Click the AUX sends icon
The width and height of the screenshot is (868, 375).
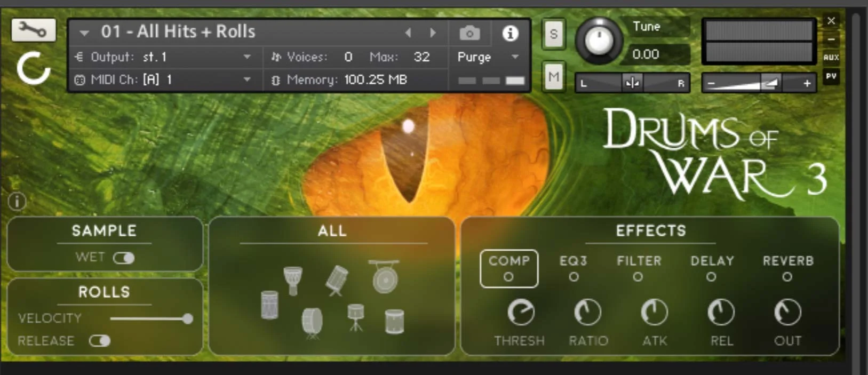coord(831,57)
